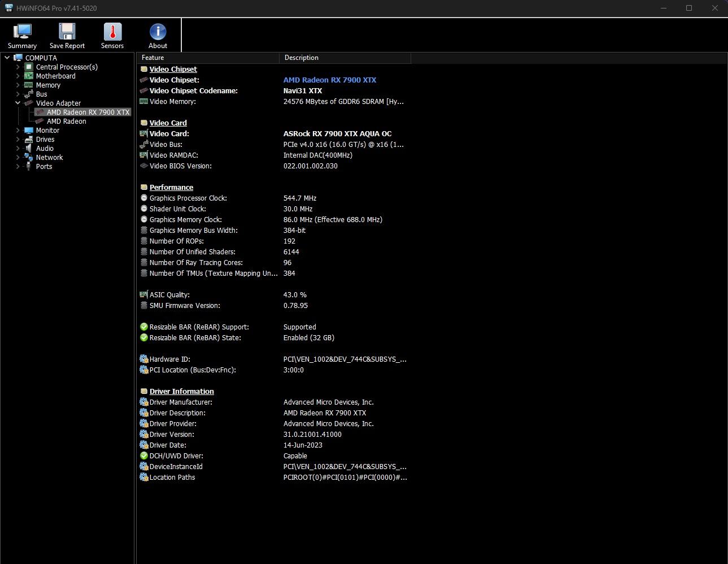Click the blue AMD Radeon RX 7900 XTX link
The image size is (728, 564).
(x=330, y=80)
